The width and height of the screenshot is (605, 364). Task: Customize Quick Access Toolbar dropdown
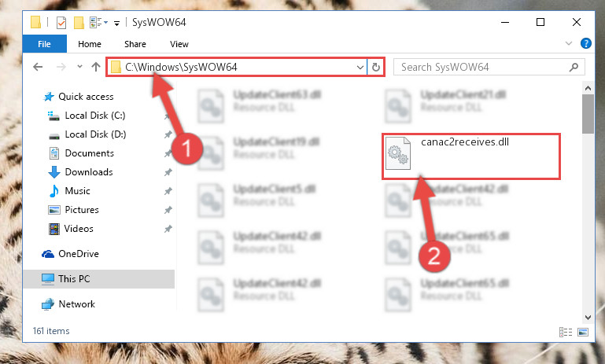pyautogui.click(x=116, y=24)
